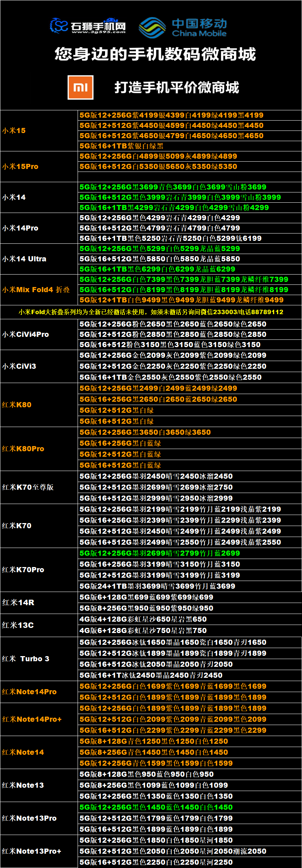Select the row 5G版12+256G黑3650白3650绿3650
This screenshot has height=868, width=302.
(190, 432)
